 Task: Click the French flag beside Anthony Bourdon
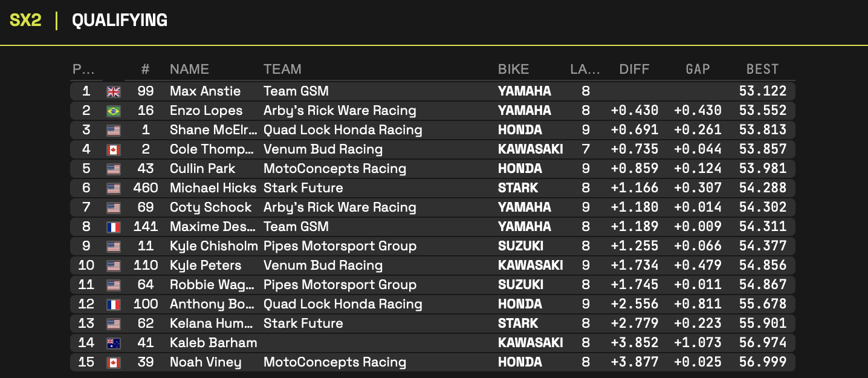(x=114, y=305)
